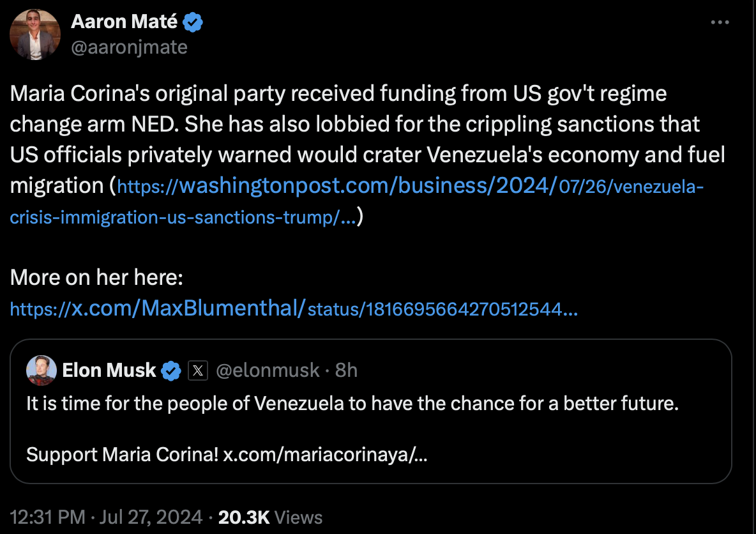Open Aaron Maté's profile picture
Image resolution: width=756 pixels, height=534 pixels.
(x=35, y=35)
